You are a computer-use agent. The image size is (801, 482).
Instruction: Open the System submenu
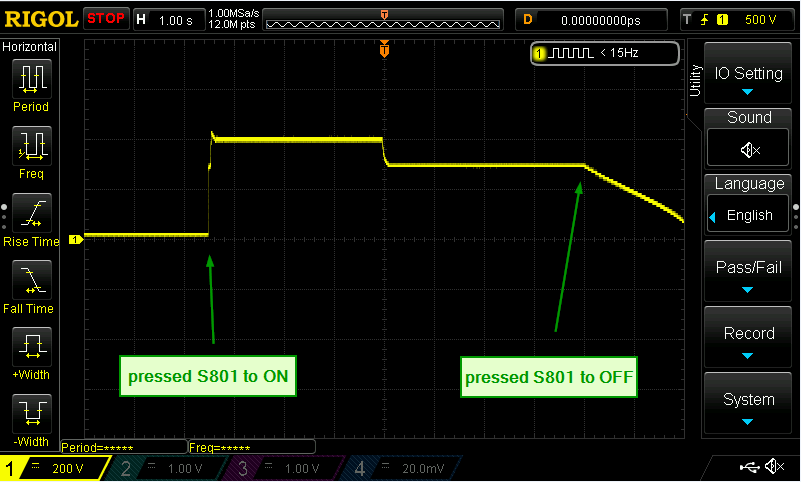click(748, 403)
